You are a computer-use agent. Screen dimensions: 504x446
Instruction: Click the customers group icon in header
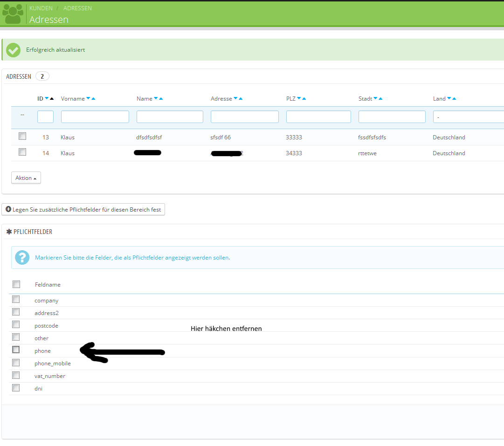click(13, 14)
